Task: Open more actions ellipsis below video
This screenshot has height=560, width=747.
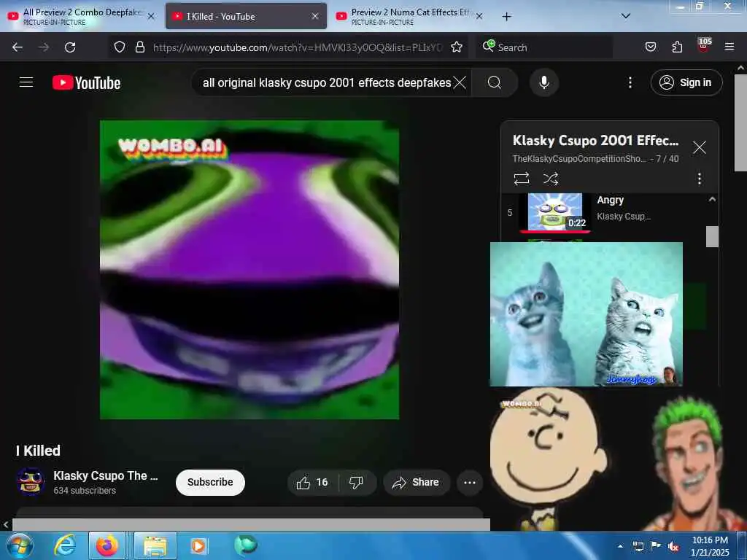Action: click(470, 483)
